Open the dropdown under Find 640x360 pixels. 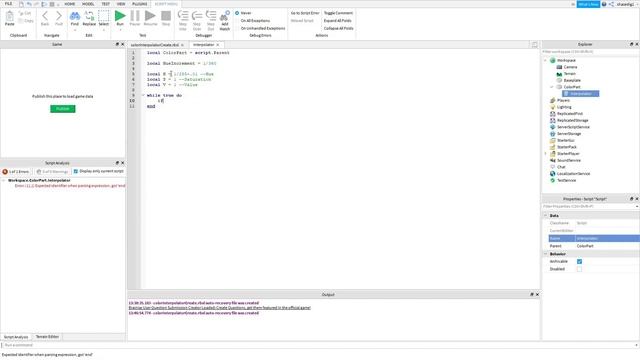(x=75, y=30)
